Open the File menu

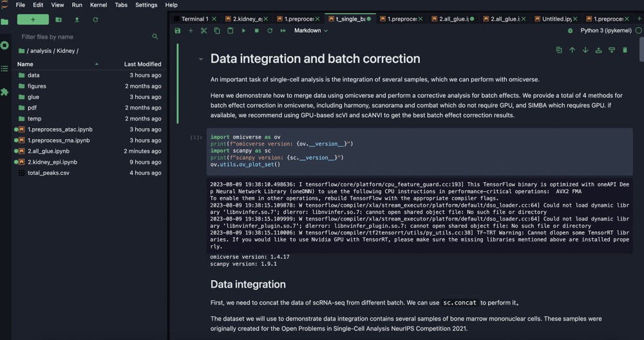[x=20, y=5]
